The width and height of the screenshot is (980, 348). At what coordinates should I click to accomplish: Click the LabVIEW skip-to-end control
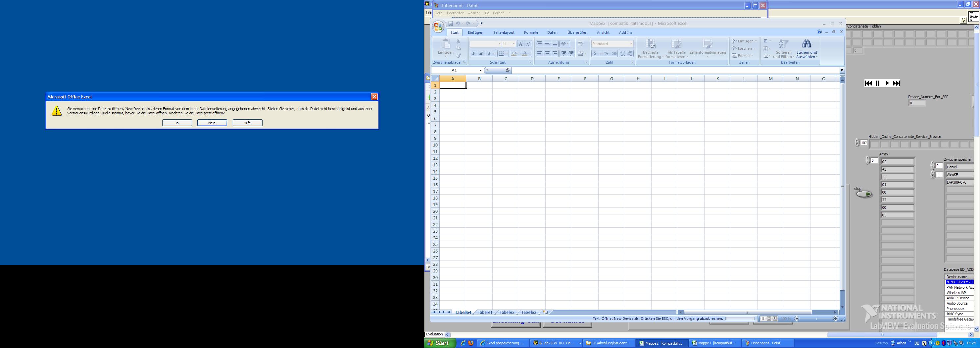(x=896, y=84)
